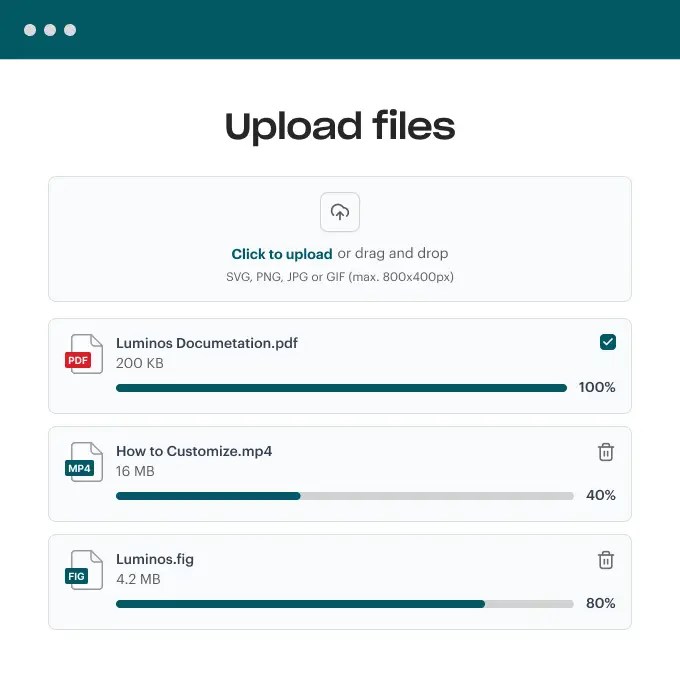Click the Luminos Documetation.pdf file name
Image resolution: width=680 pixels, height=680 pixels.
tap(207, 343)
